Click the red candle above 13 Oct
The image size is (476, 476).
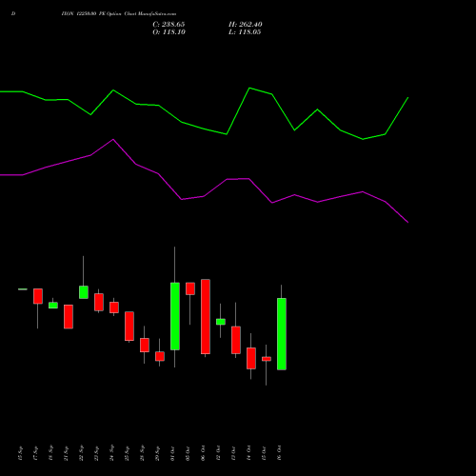(x=236, y=340)
